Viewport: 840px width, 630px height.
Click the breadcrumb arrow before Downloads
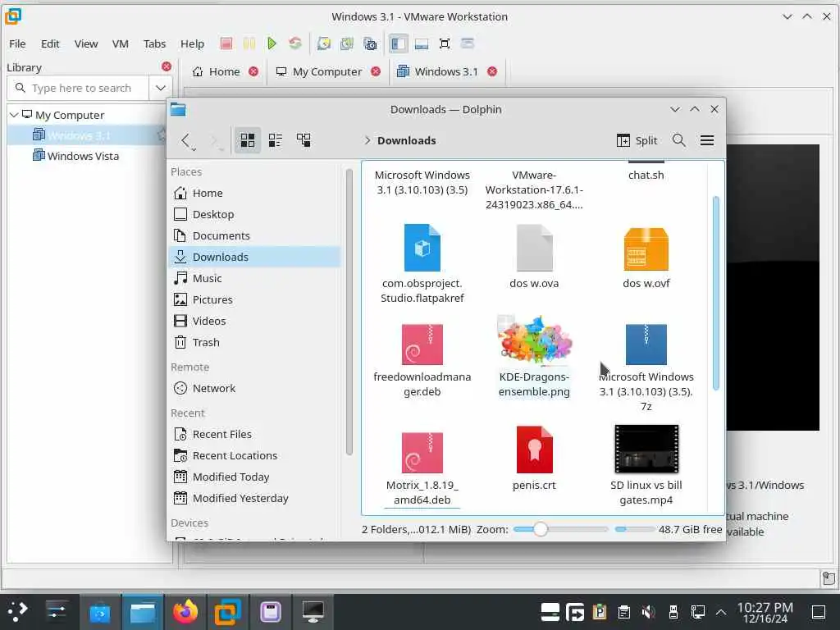pyautogui.click(x=367, y=140)
